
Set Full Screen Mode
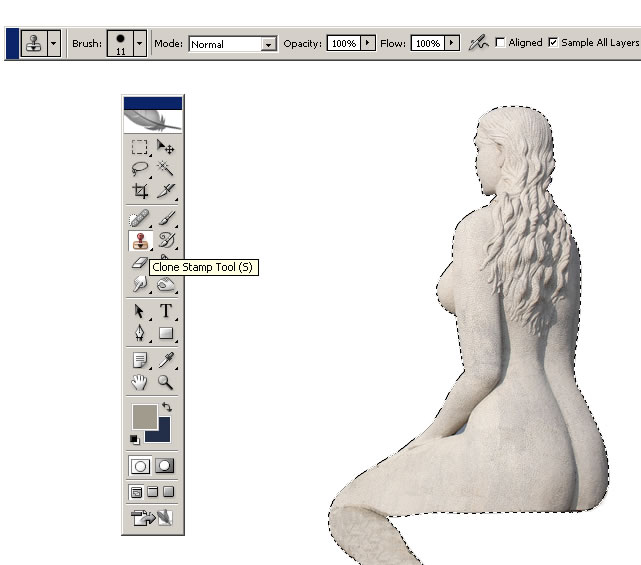[168, 492]
